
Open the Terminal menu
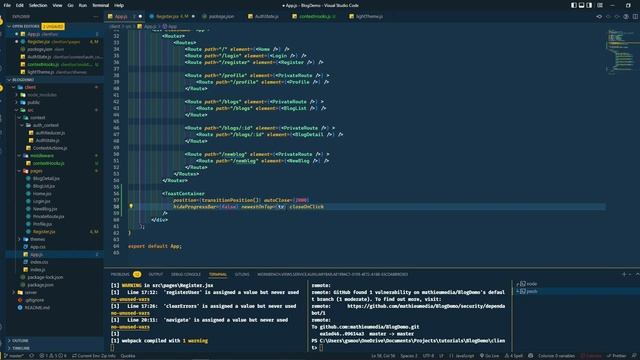[100, 5]
